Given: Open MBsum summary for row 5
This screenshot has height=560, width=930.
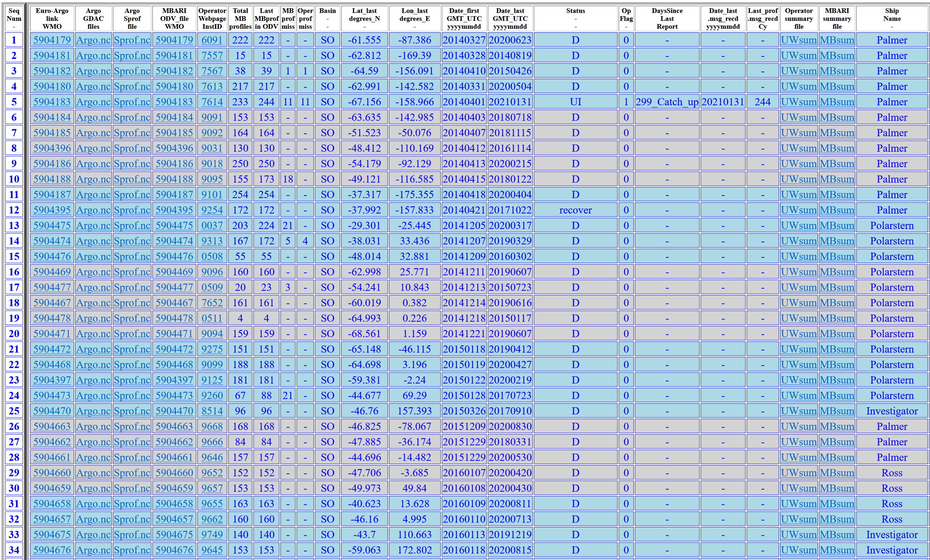Looking at the screenshot, I should (x=837, y=102).
